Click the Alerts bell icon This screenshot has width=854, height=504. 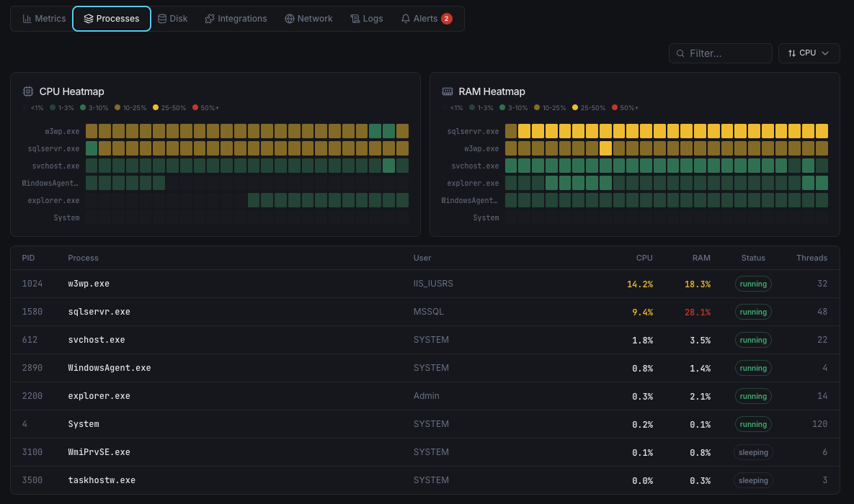pos(405,19)
